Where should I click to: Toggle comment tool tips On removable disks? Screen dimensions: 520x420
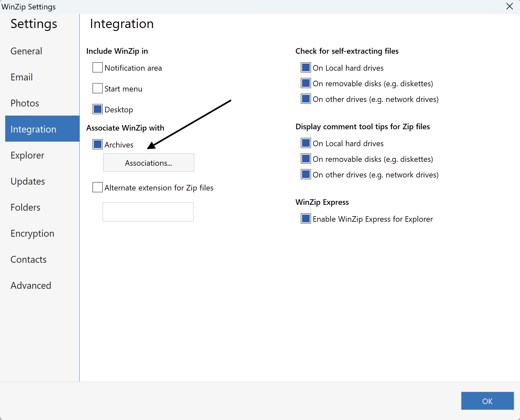(x=306, y=159)
